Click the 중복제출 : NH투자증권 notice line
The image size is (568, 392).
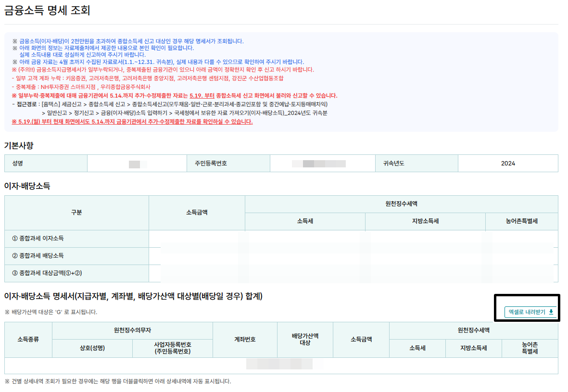pos(81,87)
